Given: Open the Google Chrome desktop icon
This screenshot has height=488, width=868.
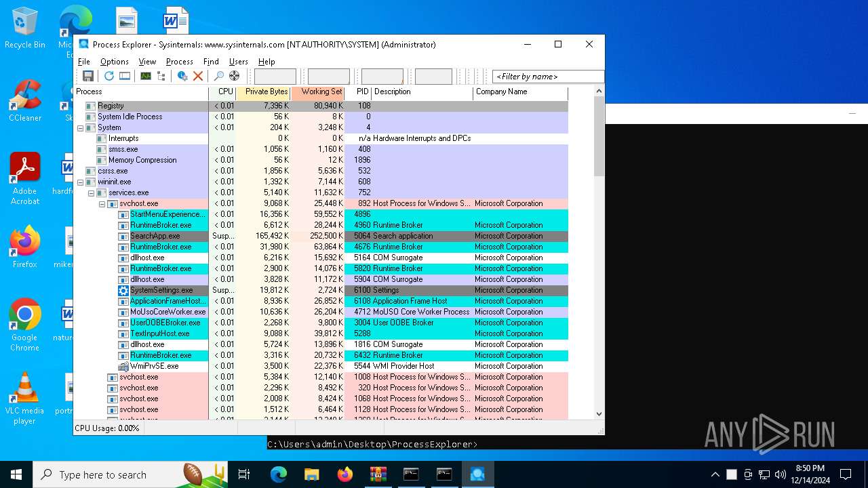Looking at the screenshot, I should 25,325.
